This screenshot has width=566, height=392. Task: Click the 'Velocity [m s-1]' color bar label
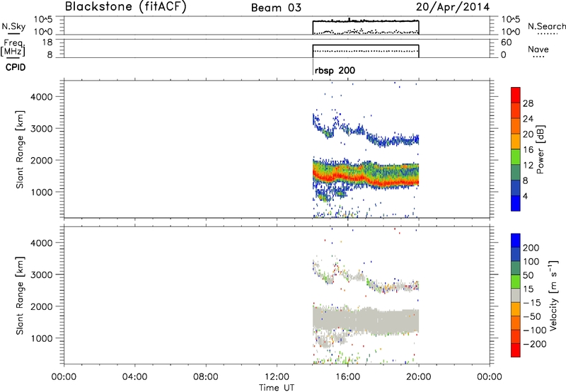[553, 295]
